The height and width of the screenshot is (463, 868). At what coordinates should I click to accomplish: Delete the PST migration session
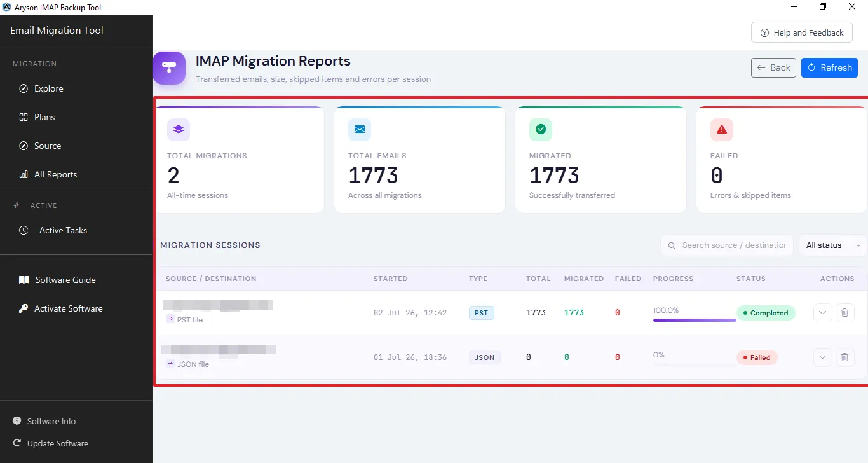(844, 313)
